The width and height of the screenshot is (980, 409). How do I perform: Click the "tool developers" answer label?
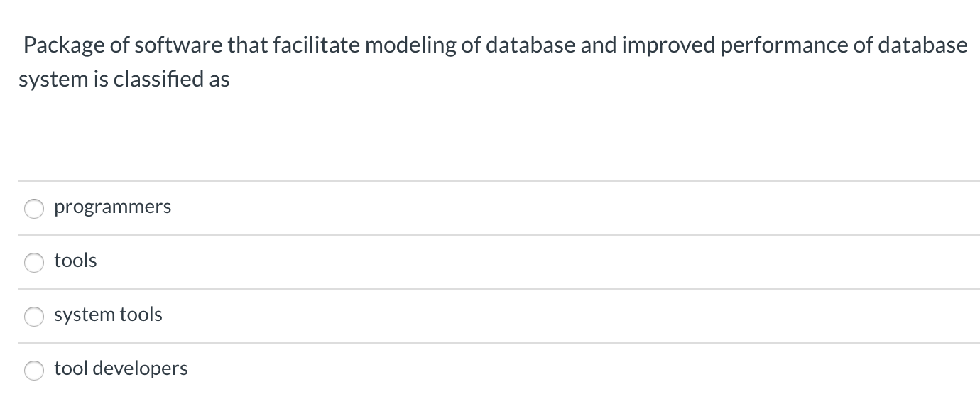coord(121,369)
